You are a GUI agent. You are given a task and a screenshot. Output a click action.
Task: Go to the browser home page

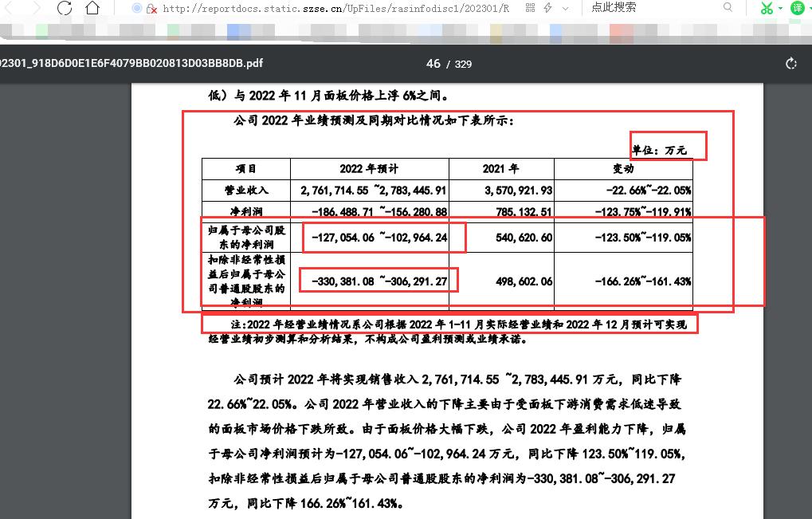point(92,9)
